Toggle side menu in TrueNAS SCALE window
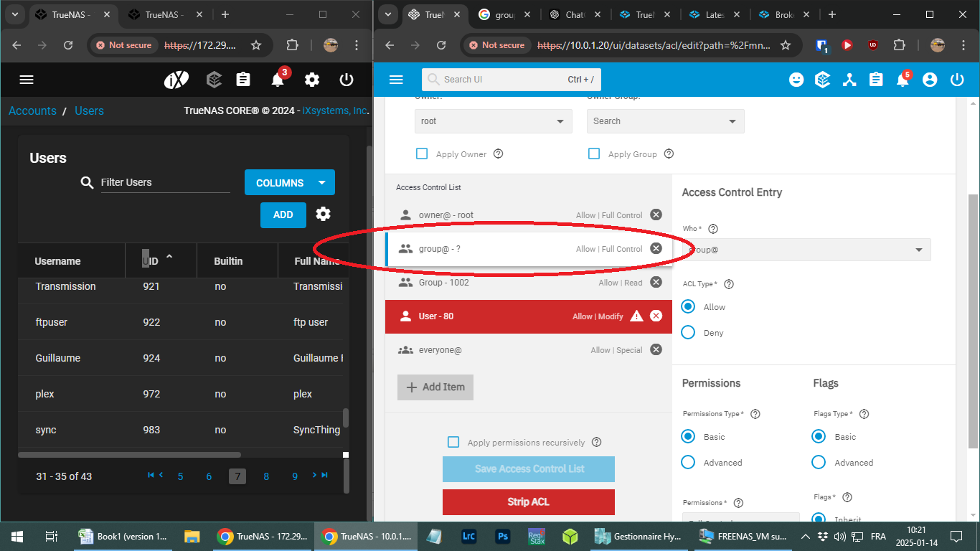The height and width of the screenshot is (551, 980). click(x=396, y=80)
